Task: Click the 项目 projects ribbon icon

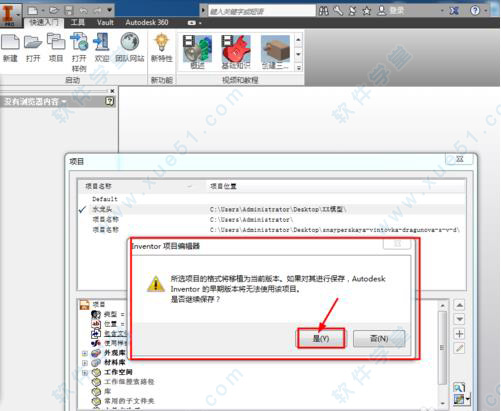Action: tap(56, 47)
